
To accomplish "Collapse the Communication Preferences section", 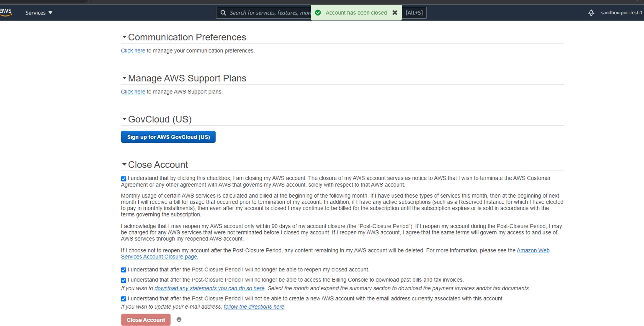I will [124, 37].
